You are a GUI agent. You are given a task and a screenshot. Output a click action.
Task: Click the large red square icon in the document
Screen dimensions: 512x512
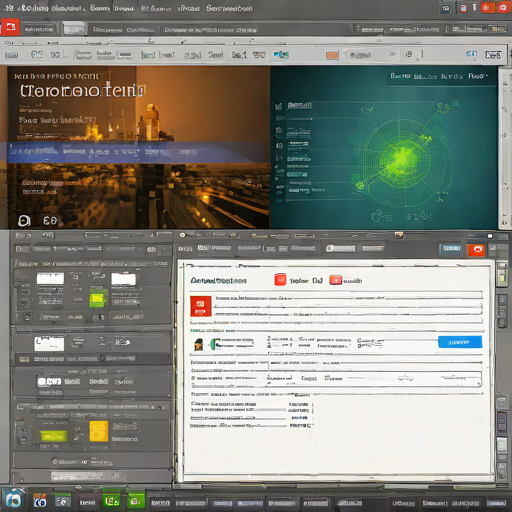click(200, 306)
